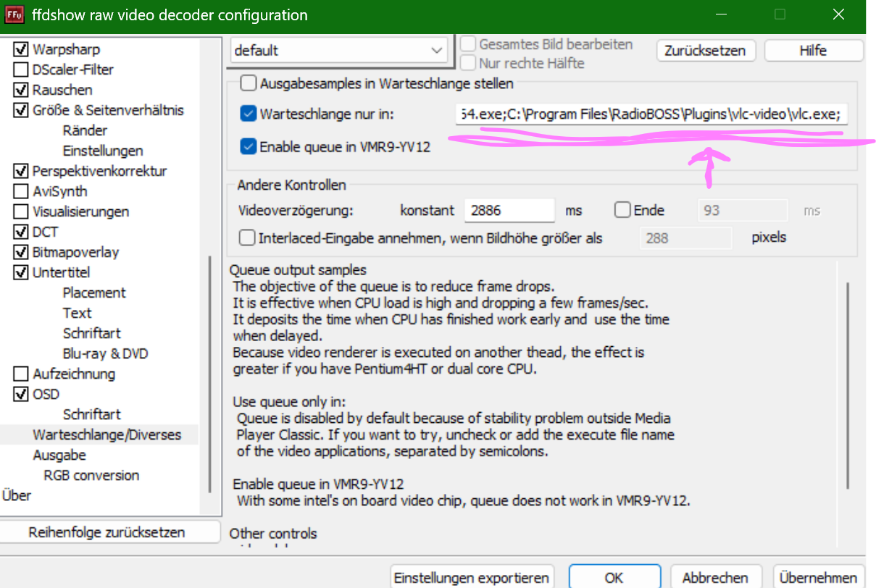
Task: Open the default preset dropdown
Action: coord(339,51)
